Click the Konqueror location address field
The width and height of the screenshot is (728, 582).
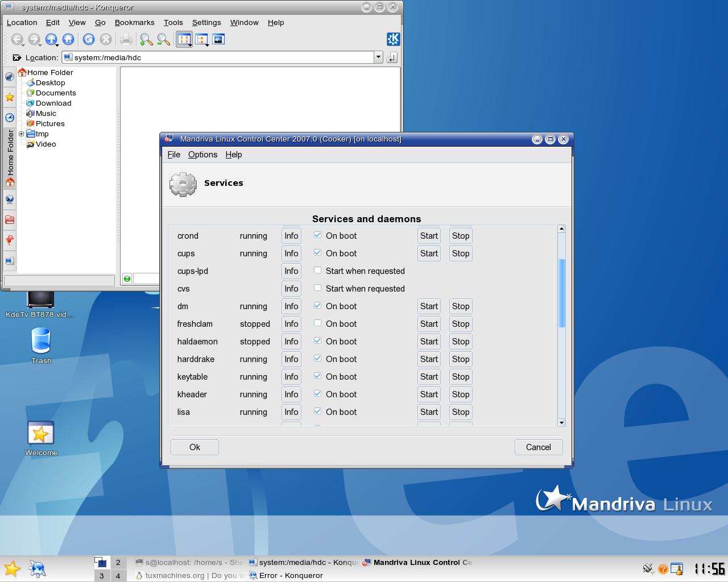218,57
